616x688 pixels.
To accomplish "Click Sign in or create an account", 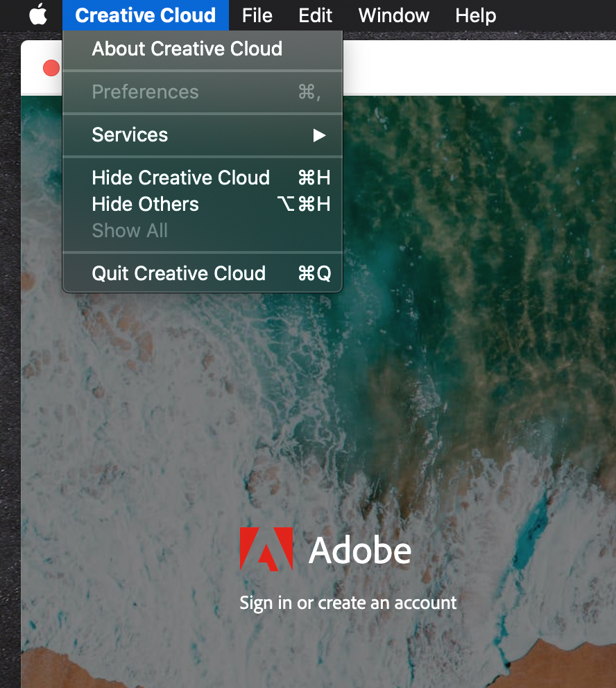I will click(x=348, y=603).
